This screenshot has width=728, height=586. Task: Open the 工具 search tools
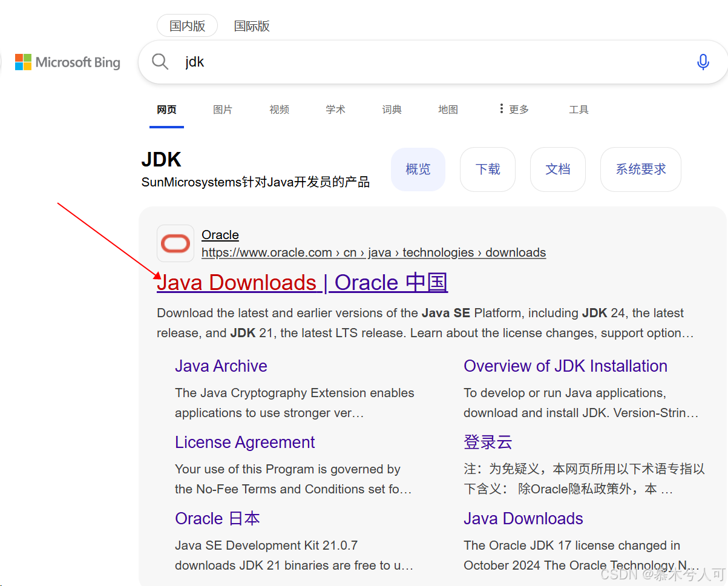[x=579, y=110]
